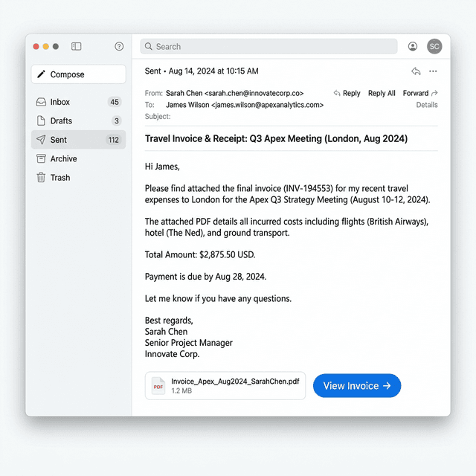Forward this email
This screenshot has width=476, height=476.
coord(420,93)
